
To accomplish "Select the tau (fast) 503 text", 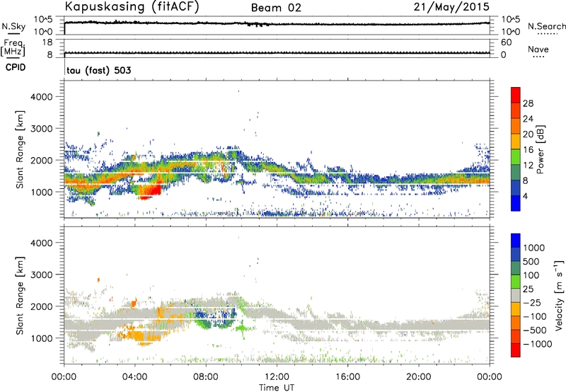I will [99, 70].
